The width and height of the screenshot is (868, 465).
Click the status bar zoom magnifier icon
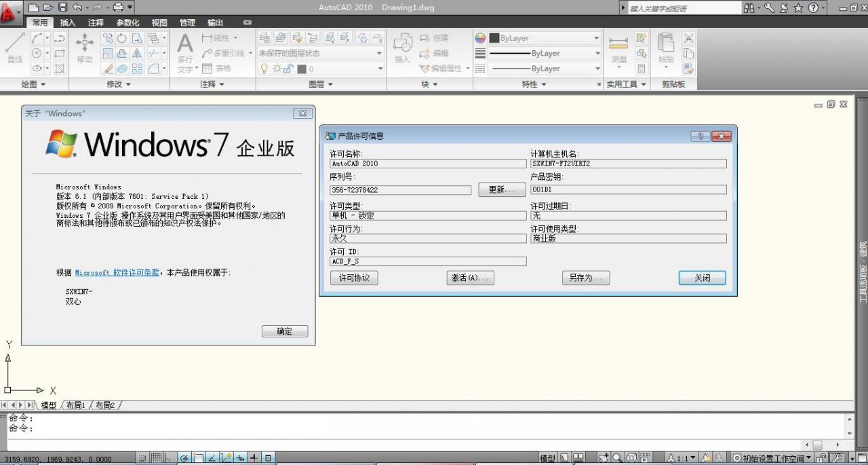click(x=618, y=458)
